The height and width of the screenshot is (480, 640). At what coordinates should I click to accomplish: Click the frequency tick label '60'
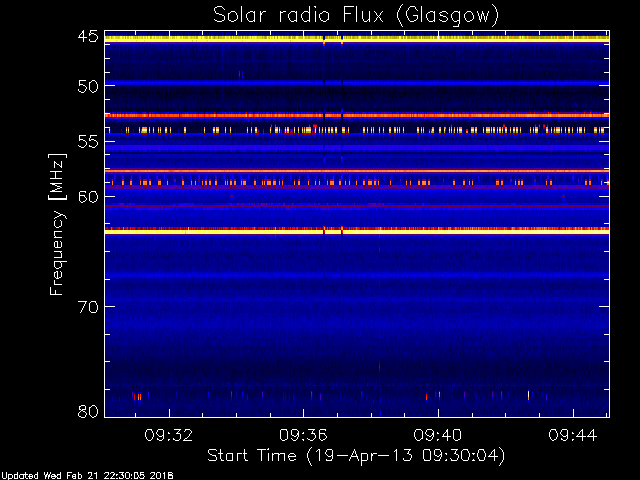click(x=88, y=197)
